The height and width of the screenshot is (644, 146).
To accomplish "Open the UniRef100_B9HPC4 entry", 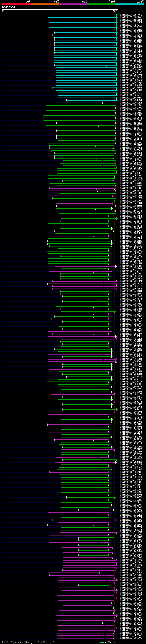I will [131, 22].
